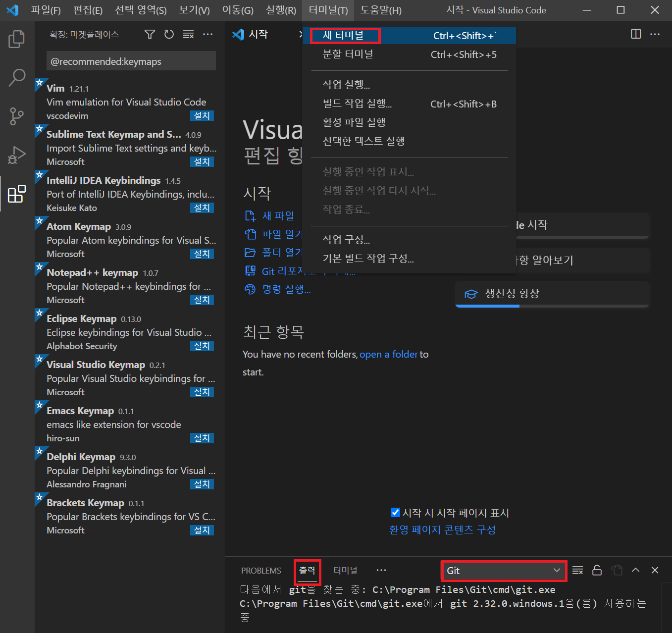
Task: Toggle 시작 시 시작 페이지 표시 checkbox
Action: pyautogui.click(x=395, y=512)
